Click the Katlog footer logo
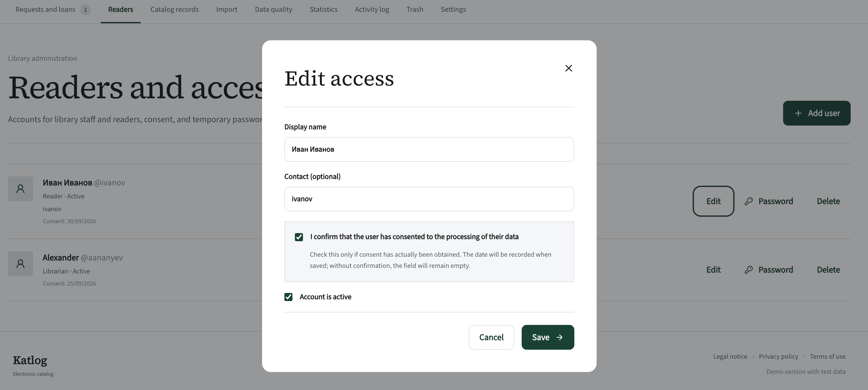This screenshot has height=390, width=868. pyautogui.click(x=30, y=360)
